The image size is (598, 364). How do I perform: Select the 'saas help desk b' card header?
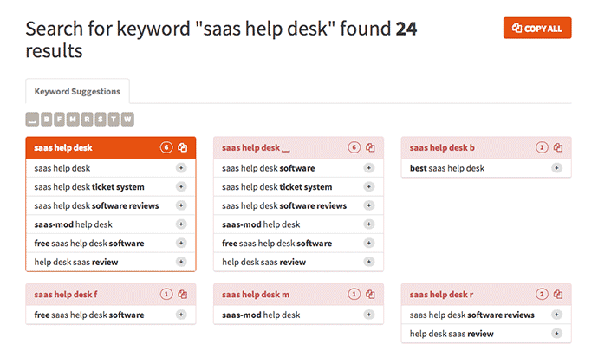tap(486, 147)
